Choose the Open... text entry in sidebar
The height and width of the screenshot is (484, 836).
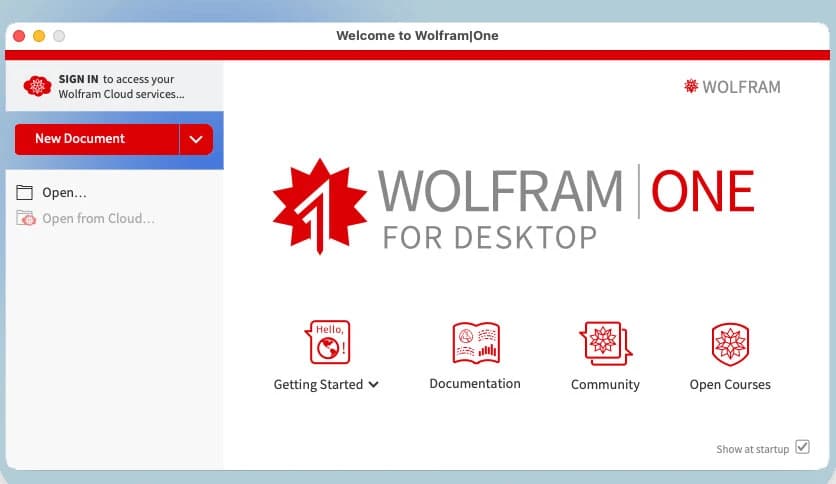pos(64,193)
